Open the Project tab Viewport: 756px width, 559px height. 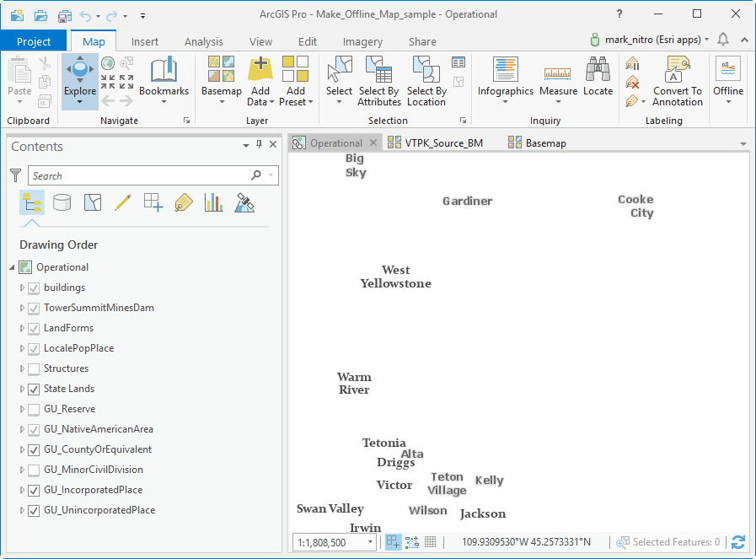34,41
